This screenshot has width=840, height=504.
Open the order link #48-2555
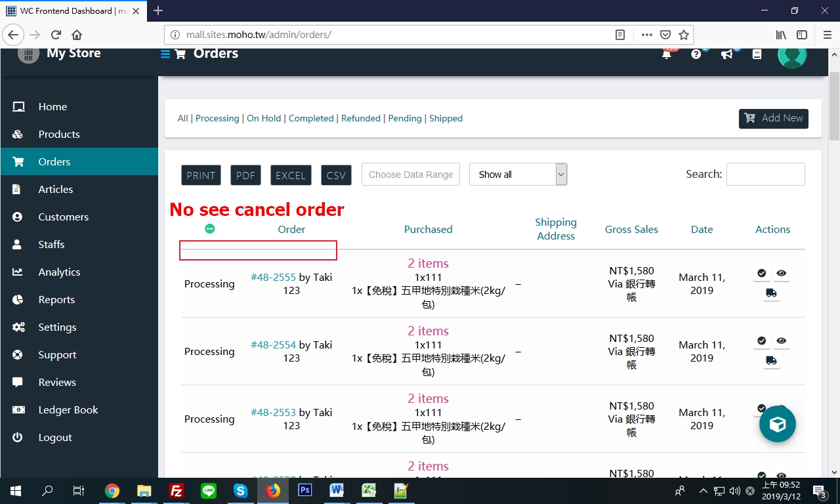274,278
